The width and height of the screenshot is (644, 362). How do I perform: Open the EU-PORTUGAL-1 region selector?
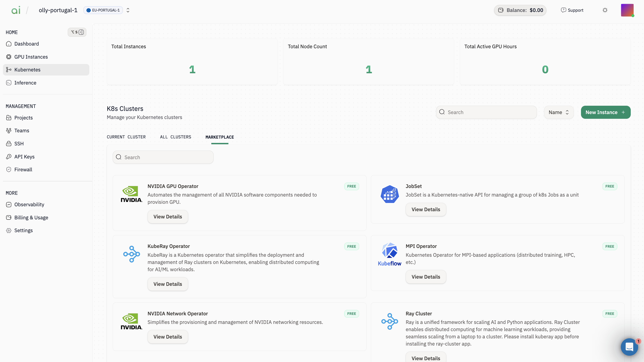click(103, 10)
